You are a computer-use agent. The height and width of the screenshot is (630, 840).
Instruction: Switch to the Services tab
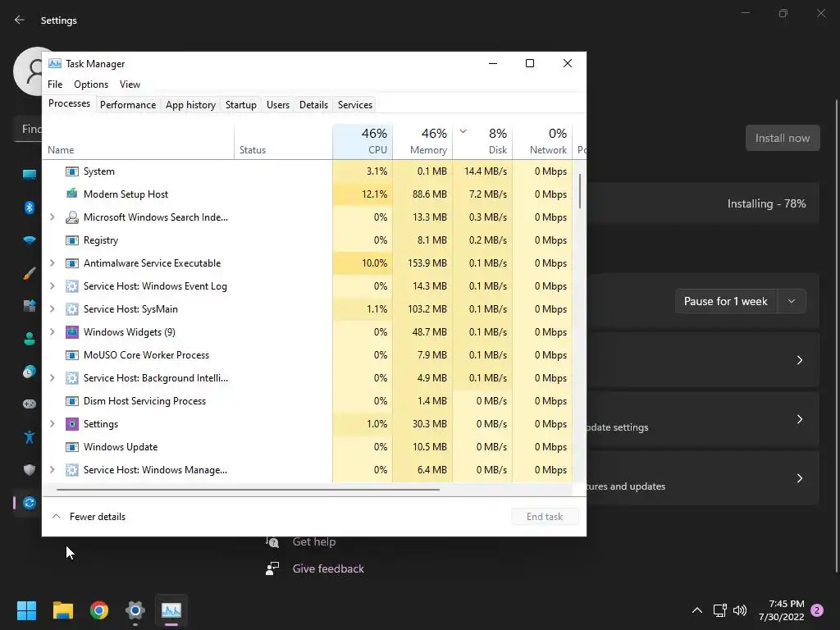point(355,105)
